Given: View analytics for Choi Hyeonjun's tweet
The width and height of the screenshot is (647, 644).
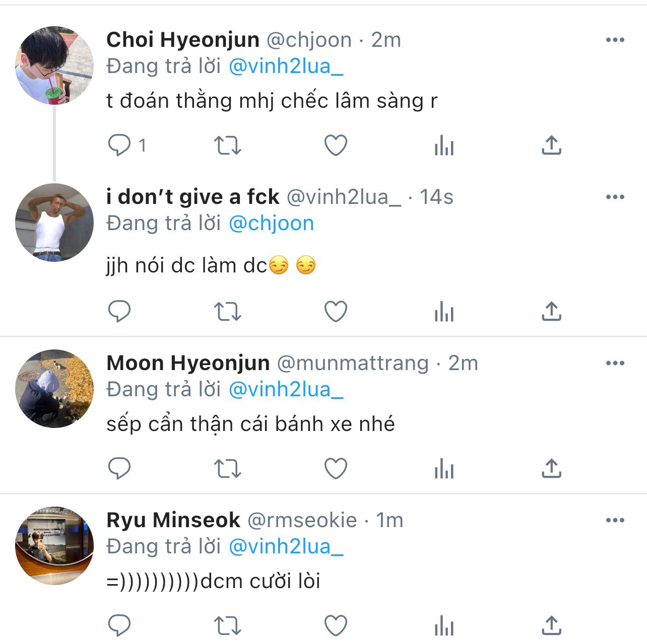Looking at the screenshot, I should pyautogui.click(x=444, y=146).
